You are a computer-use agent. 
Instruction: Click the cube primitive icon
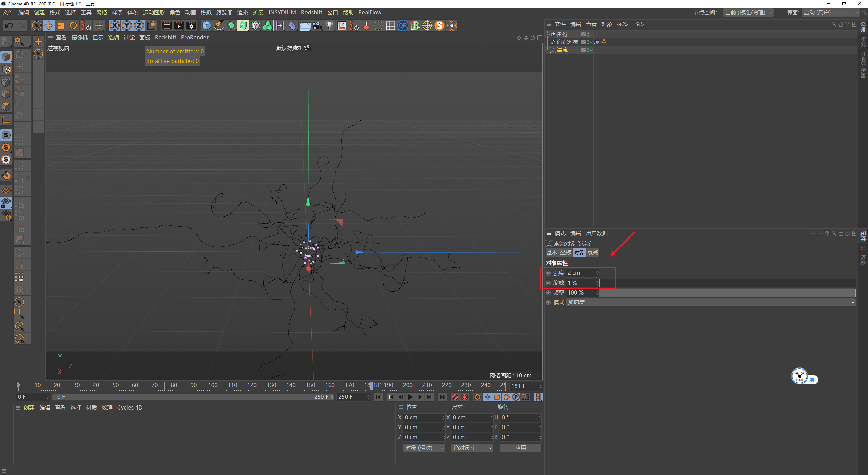coord(206,26)
